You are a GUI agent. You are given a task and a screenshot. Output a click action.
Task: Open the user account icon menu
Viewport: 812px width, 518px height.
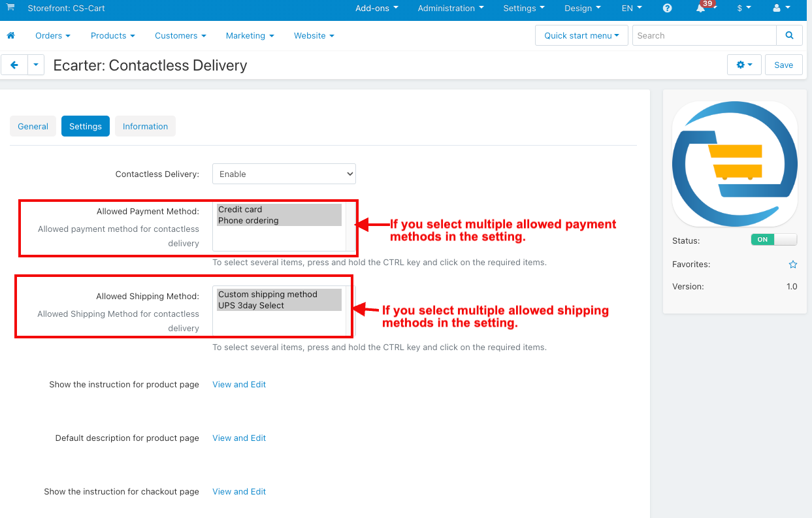(x=781, y=8)
